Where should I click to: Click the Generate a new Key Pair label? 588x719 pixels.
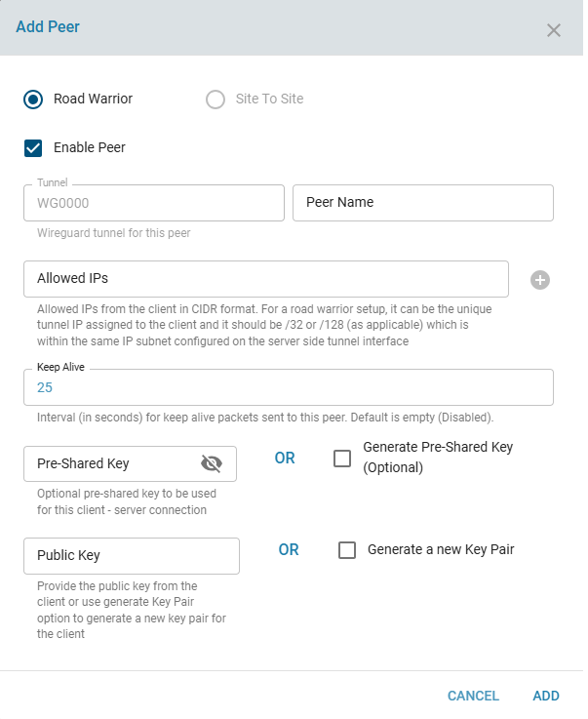point(440,549)
